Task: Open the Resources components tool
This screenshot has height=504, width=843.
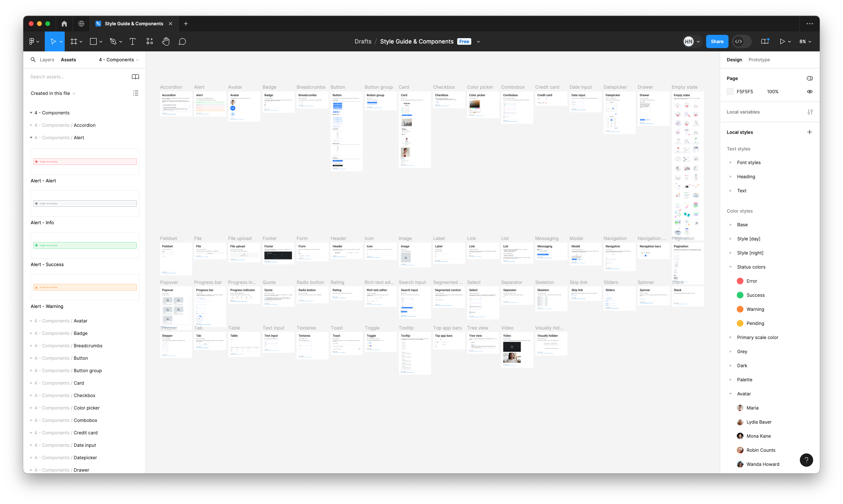Action: [150, 41]
